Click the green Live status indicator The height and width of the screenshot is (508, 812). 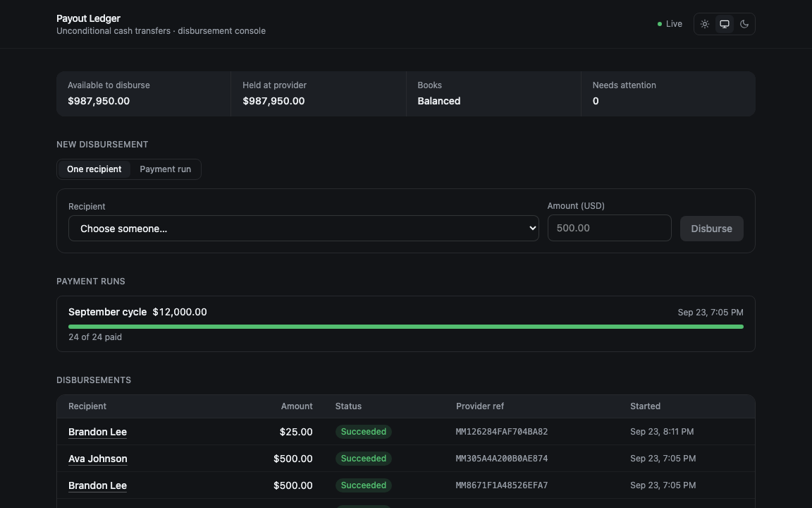coord(670,24)
